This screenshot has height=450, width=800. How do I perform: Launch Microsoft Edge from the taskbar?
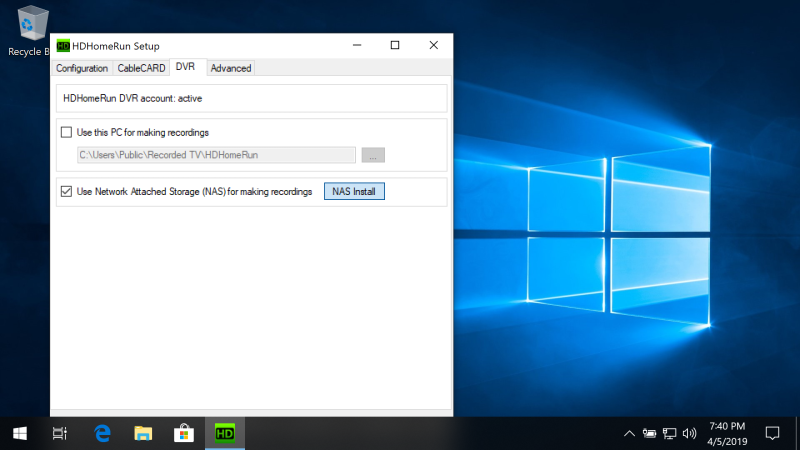click(102, 434)
